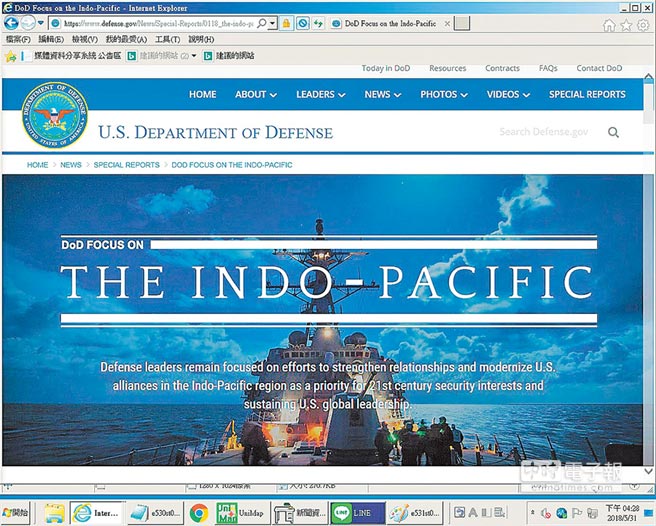Switch to Internet Explorer taskbar button
The width and height of the screenshot is (656, 526).
tap(97, 513)
